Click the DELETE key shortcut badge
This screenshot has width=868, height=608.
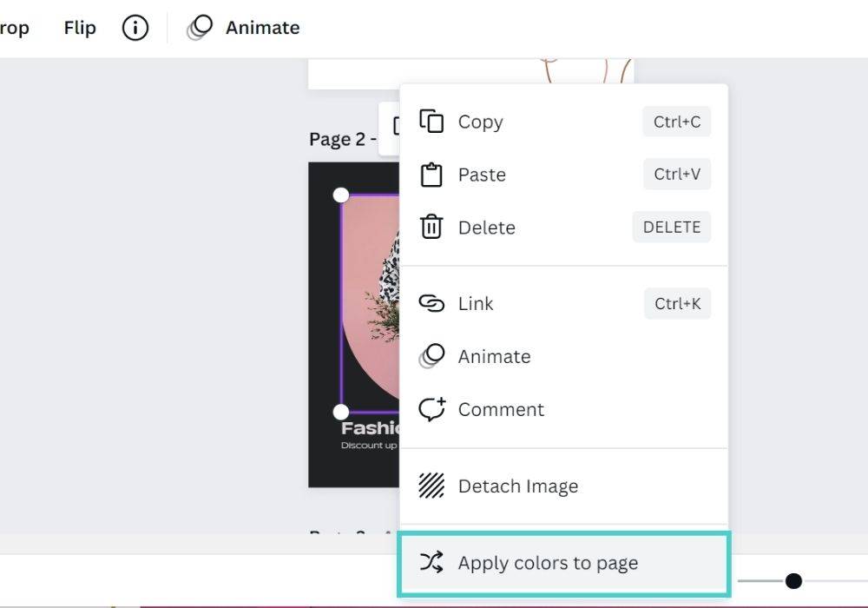tap(672, 227)
